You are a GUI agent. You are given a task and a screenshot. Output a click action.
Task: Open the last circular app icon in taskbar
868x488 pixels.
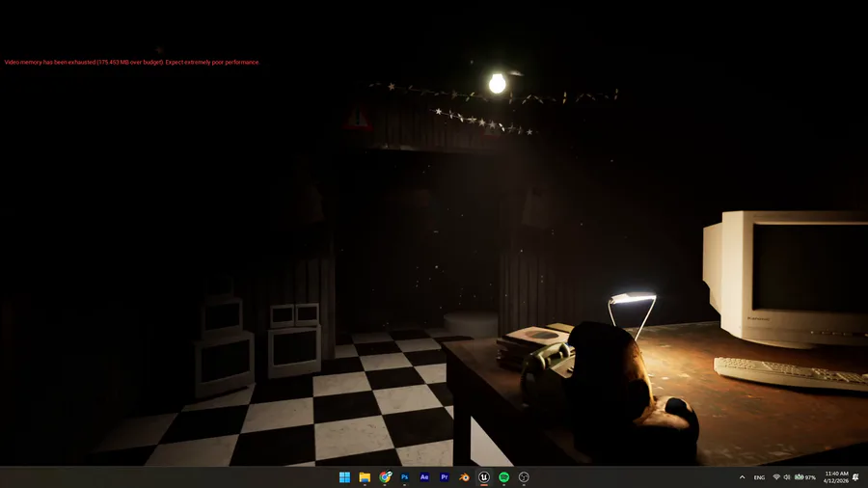[524, 477]
